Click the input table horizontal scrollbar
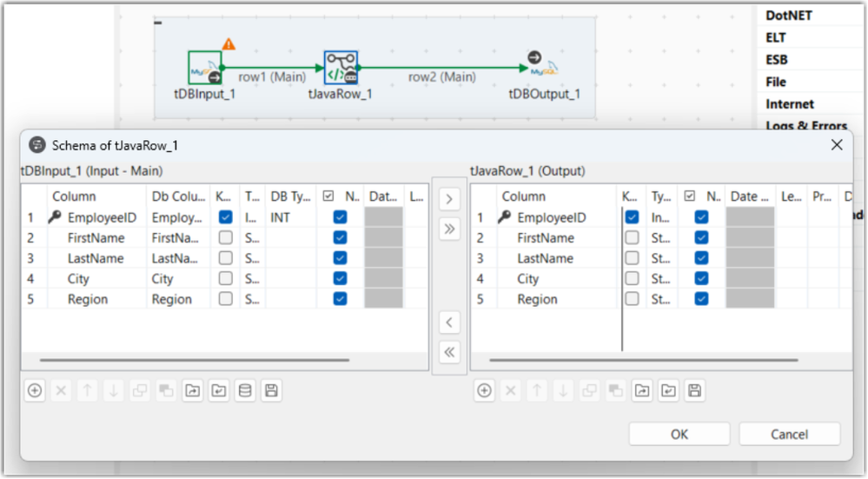This screenshot has width=868, height=479. pyautogui.click(x=195, y=360)
